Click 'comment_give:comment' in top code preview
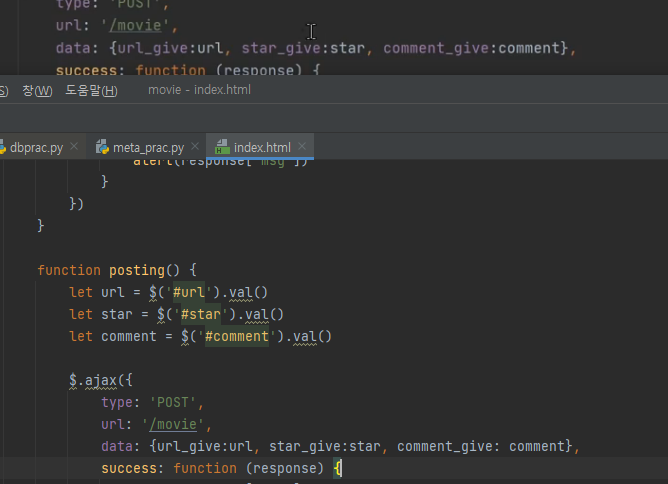This screenshot has height=484, width=668. [472, 48]
